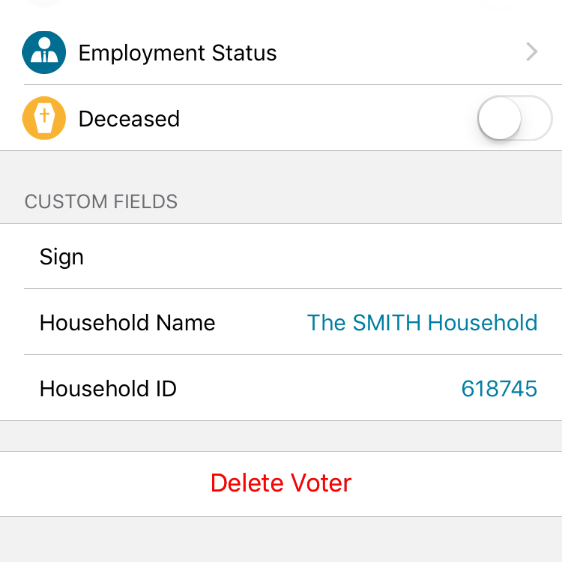Enable the Deceased switch
This screenshot has width=562, height=562.
515,118
